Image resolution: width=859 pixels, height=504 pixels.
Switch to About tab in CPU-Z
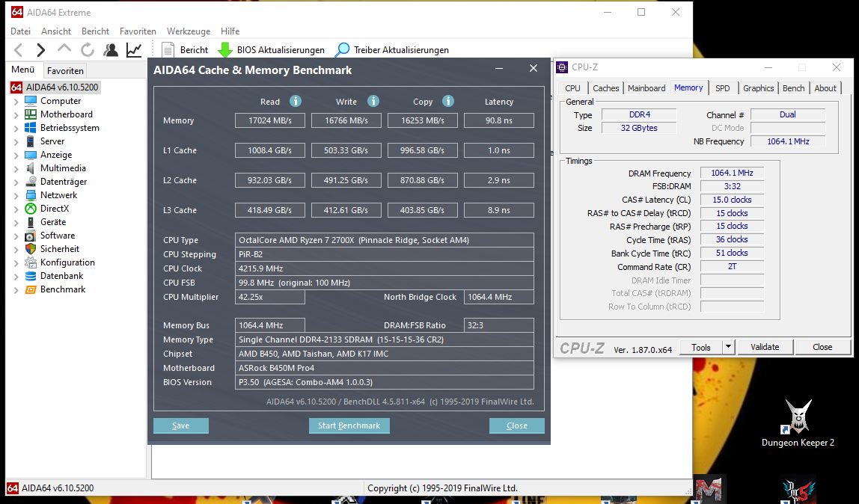coord(825,88)
